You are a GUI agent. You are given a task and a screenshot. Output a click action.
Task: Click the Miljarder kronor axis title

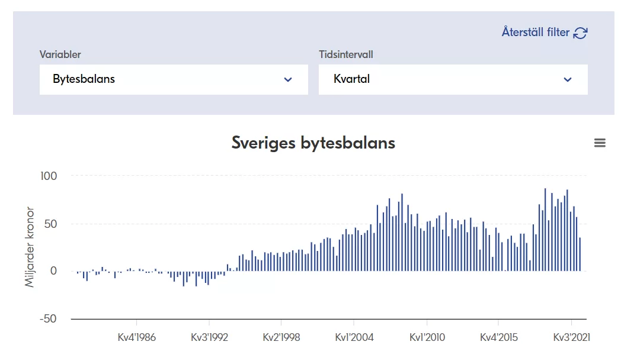(x=30, y=247)
